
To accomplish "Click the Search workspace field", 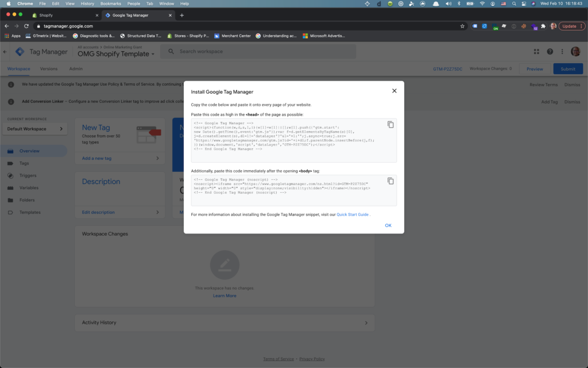I will click(258, 51).
